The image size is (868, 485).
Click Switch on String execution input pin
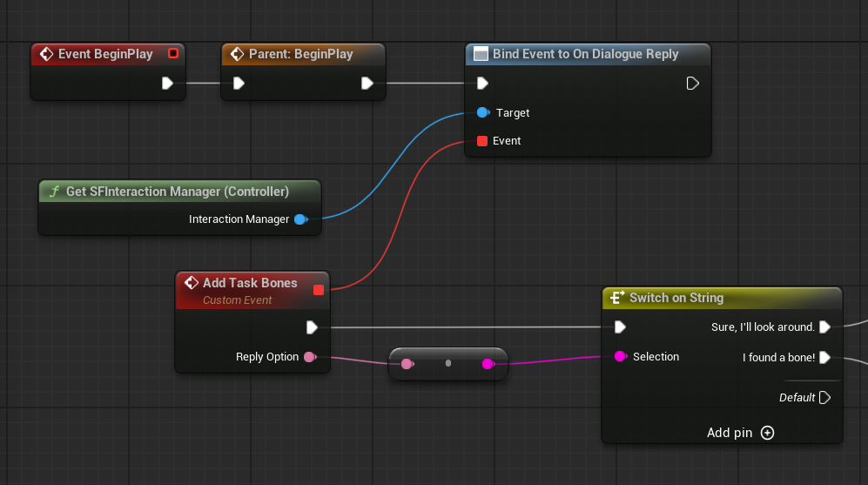(620, 327)
